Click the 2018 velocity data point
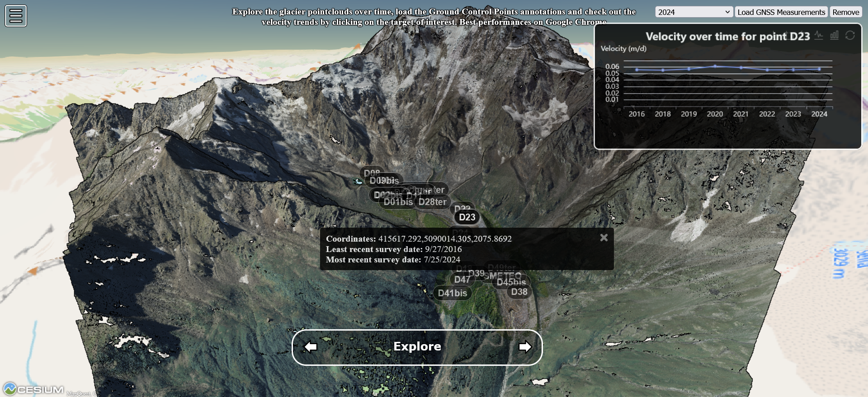Screen dimensions: 868x397 click(x=663, y=70)
